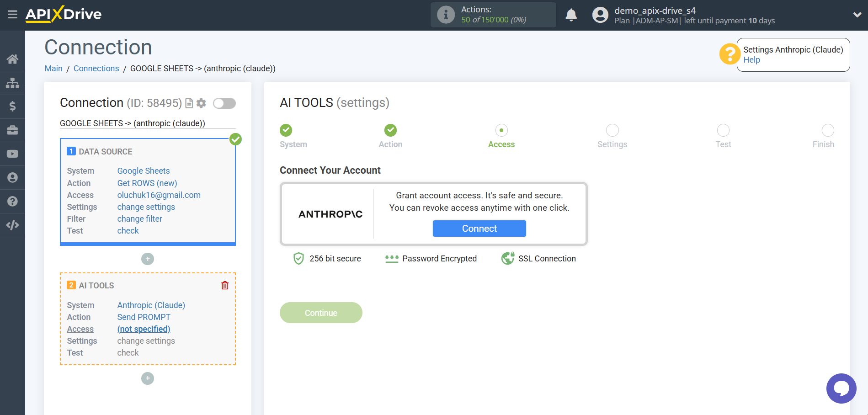Add a block below DATA SOURCE with plus
868x415 pixels.
coord(148,259)
